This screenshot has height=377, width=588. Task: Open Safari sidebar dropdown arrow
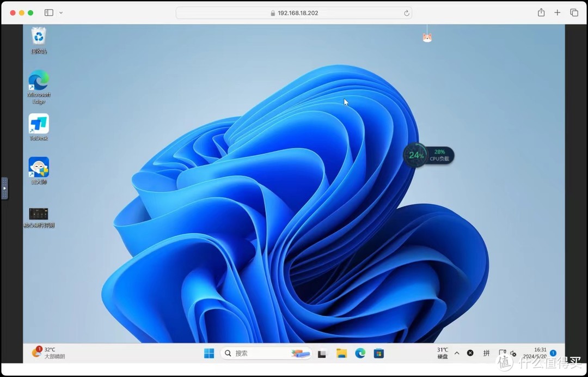click(x=60, y=13)
